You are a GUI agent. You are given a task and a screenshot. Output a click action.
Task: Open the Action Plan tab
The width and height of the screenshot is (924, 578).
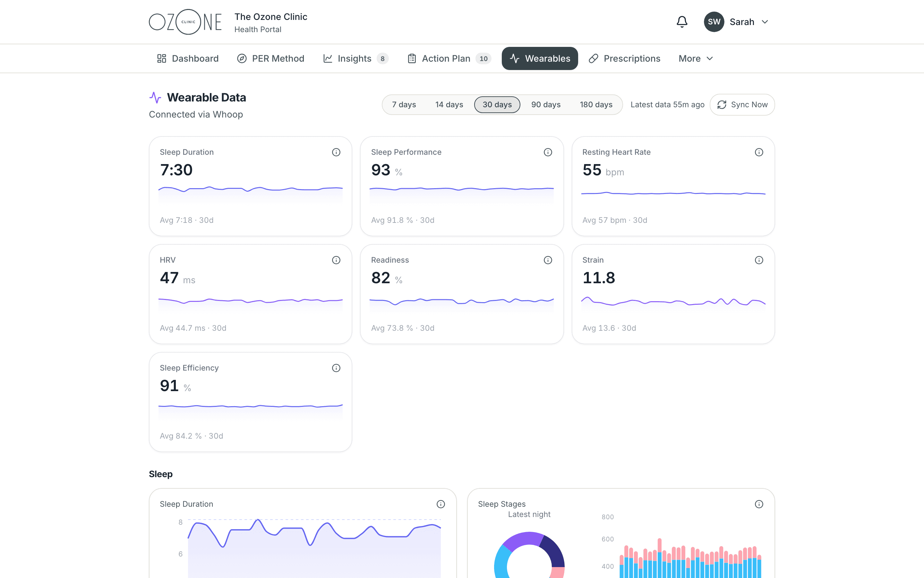[449, 58]
